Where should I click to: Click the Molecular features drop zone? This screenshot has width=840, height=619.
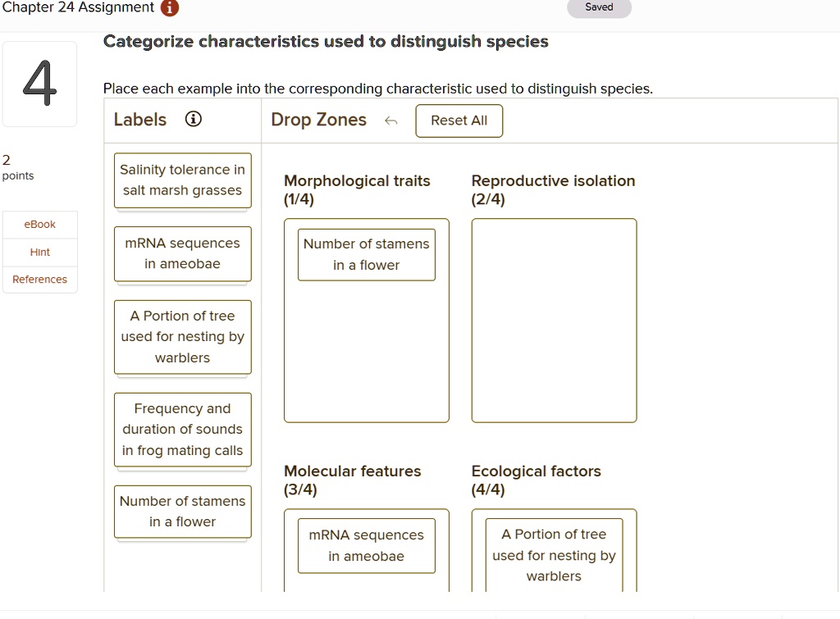[366, 582]
